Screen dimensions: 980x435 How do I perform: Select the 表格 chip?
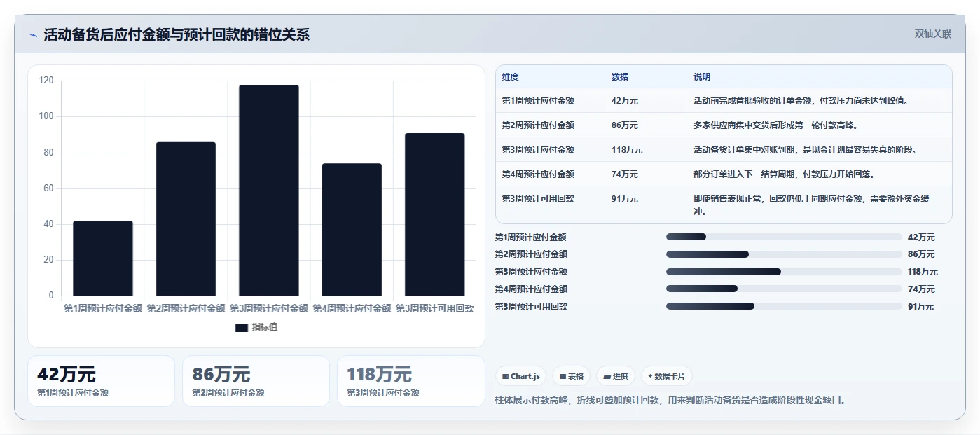[x=572, y=376]
